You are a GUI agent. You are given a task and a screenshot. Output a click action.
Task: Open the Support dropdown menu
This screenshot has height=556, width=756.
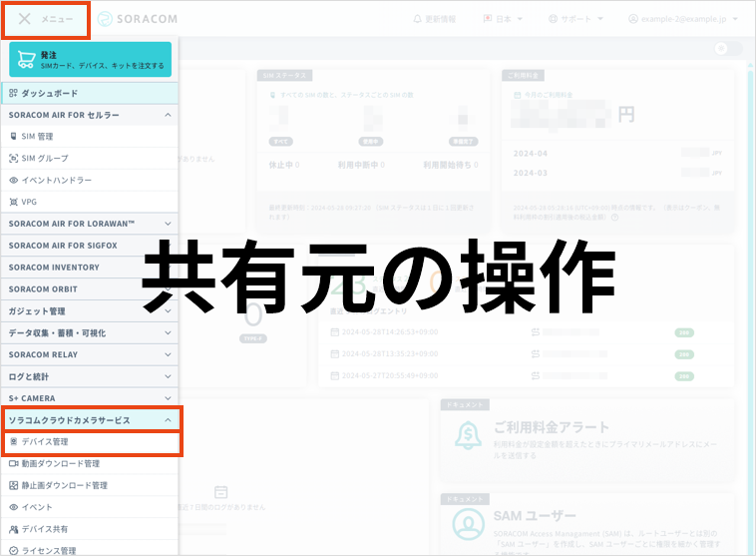576,19
